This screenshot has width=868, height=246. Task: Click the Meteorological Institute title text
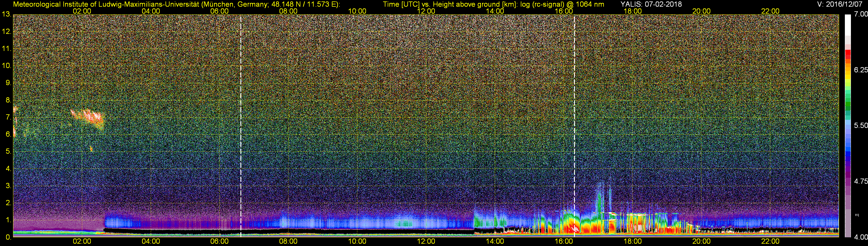tap(176, 4)
